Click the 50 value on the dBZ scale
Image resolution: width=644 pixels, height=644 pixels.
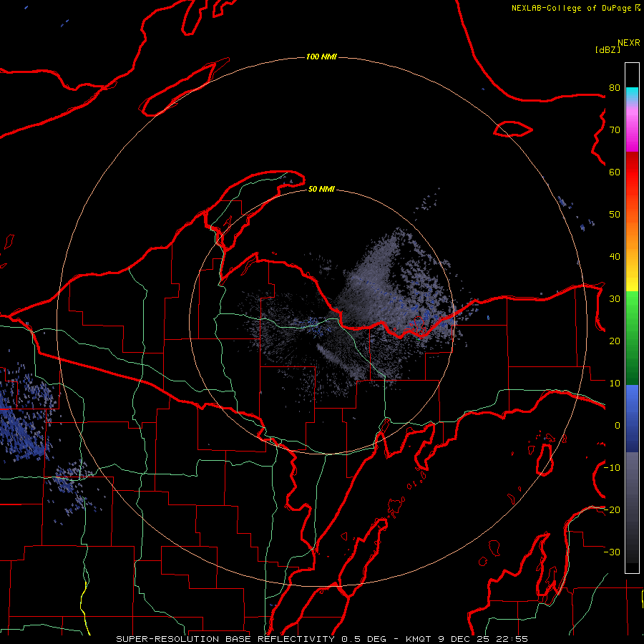615,215
